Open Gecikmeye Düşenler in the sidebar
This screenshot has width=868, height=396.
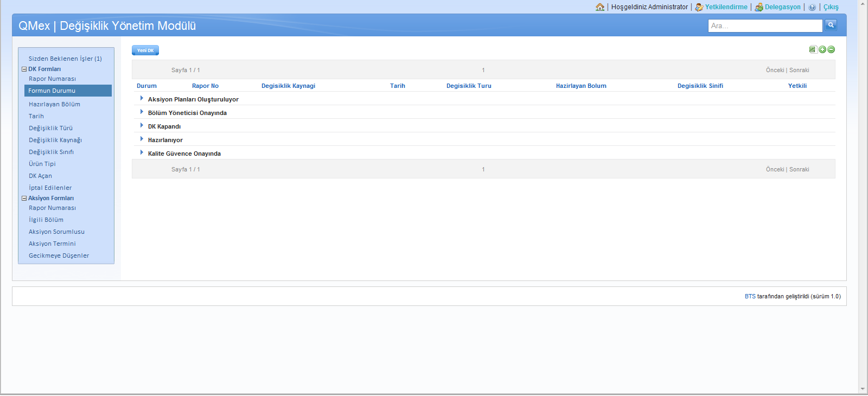[x=59, y=256]
